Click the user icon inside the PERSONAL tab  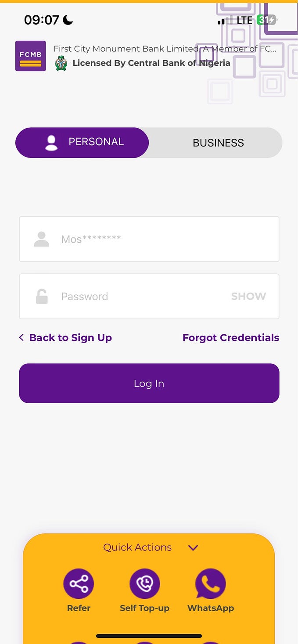pyautogui.click(x=51, y=142)
